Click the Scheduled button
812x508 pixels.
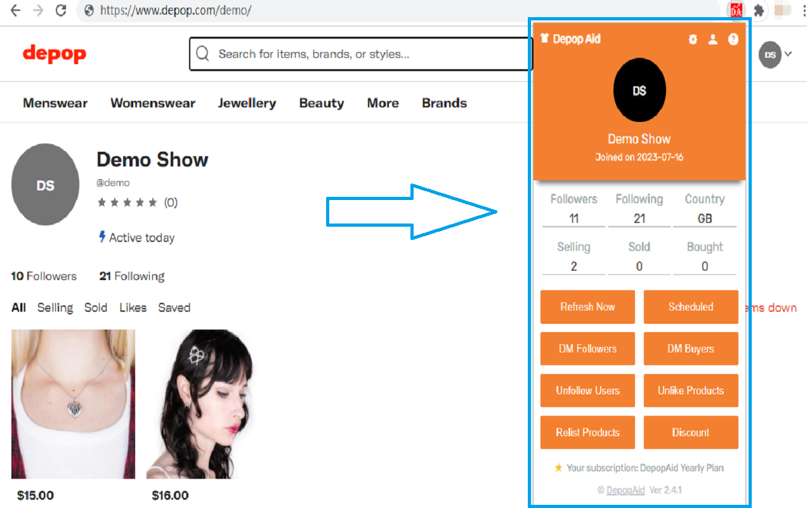[691, 307]
